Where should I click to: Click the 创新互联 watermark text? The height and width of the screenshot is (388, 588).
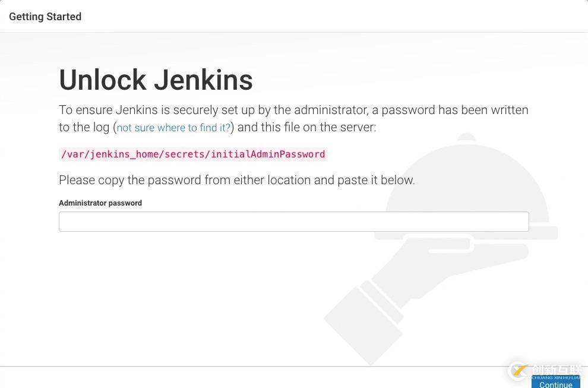[556, 369]
